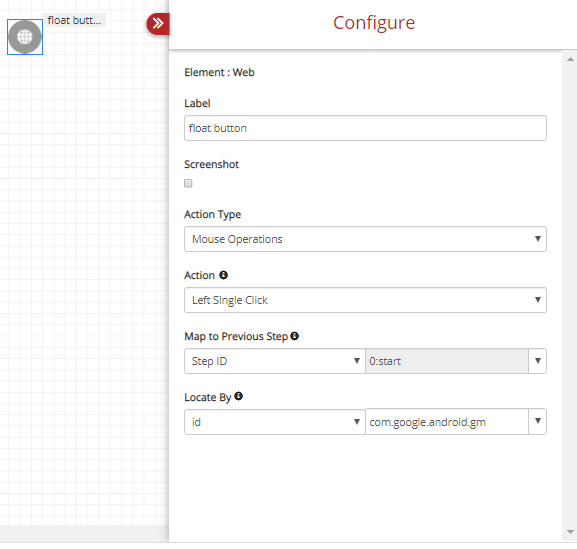Click info icon beside Map to Previous Step
The width and height of the screenshot is (577, 549).
(294, 336)
